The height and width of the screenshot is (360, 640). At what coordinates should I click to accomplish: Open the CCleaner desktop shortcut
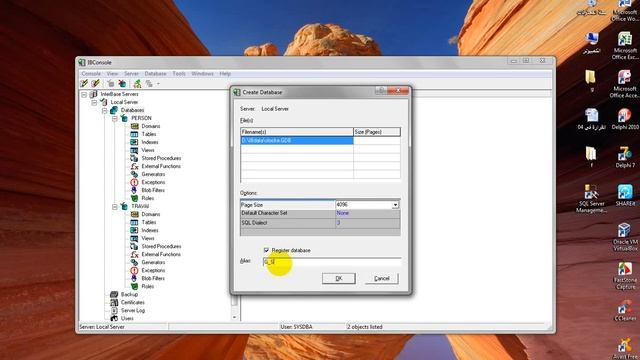coord(624,311)
